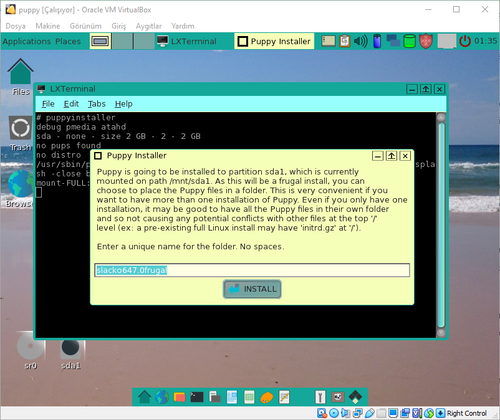Launch the Browse globe desktop icon
Viewport: 500px width, 420px height.
pos(20,184)
